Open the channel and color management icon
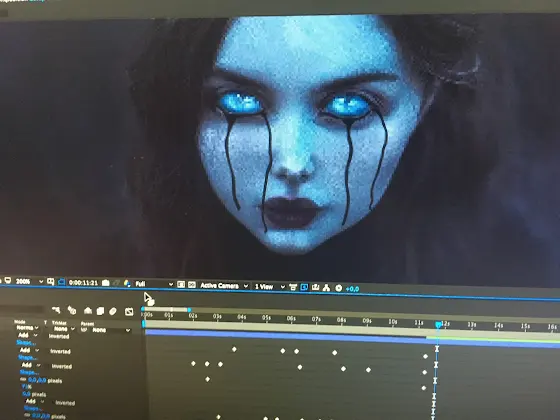560x420 pixels. coord(127,284)
